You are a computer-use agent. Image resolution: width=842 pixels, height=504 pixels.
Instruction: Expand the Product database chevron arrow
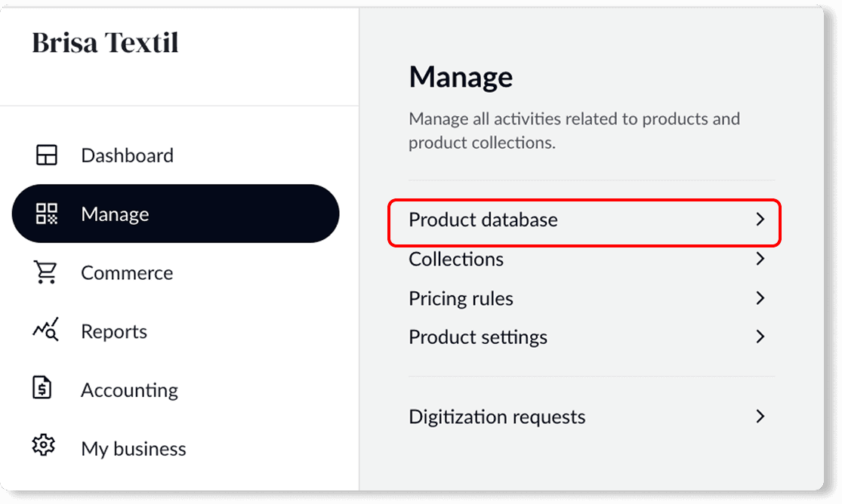760,220
